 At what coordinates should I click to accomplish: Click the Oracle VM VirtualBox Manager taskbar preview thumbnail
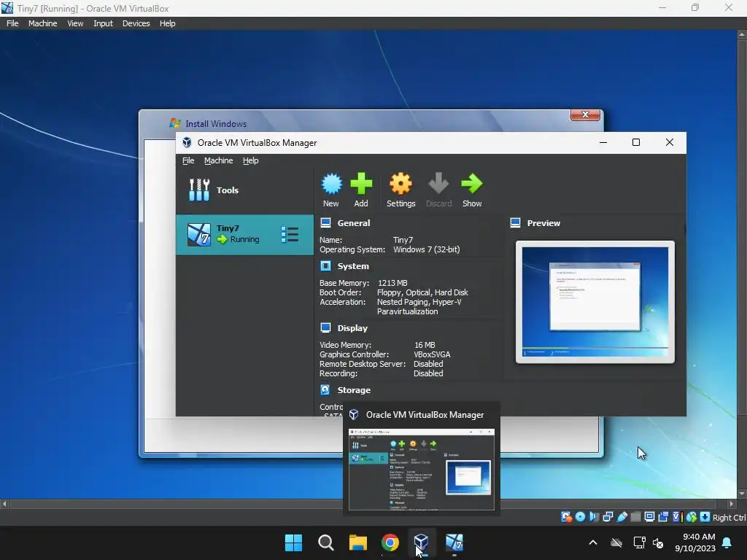coord(422,469)
